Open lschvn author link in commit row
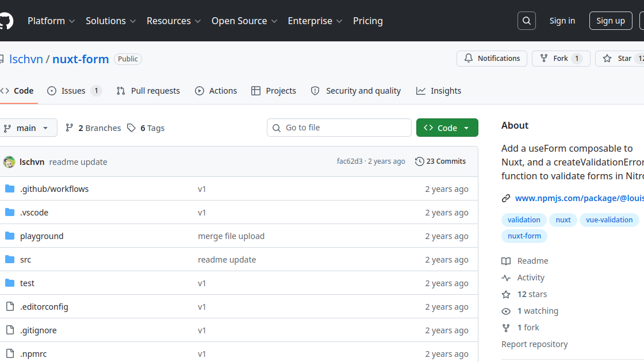This screenshot has height=362, width=644. pos(32,162)
